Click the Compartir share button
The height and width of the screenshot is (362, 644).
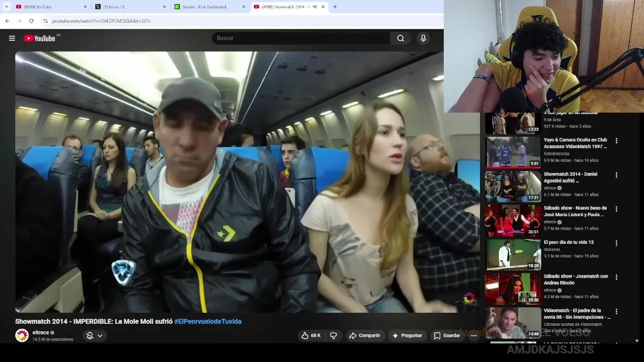[365, 335]
